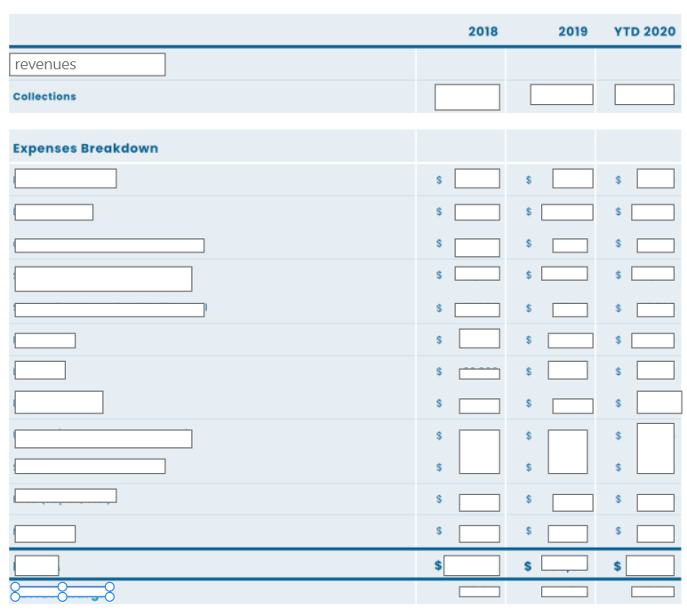The image size is (687, 616).
Task: Select the third expense row's long label field
Action: [109, 245]
